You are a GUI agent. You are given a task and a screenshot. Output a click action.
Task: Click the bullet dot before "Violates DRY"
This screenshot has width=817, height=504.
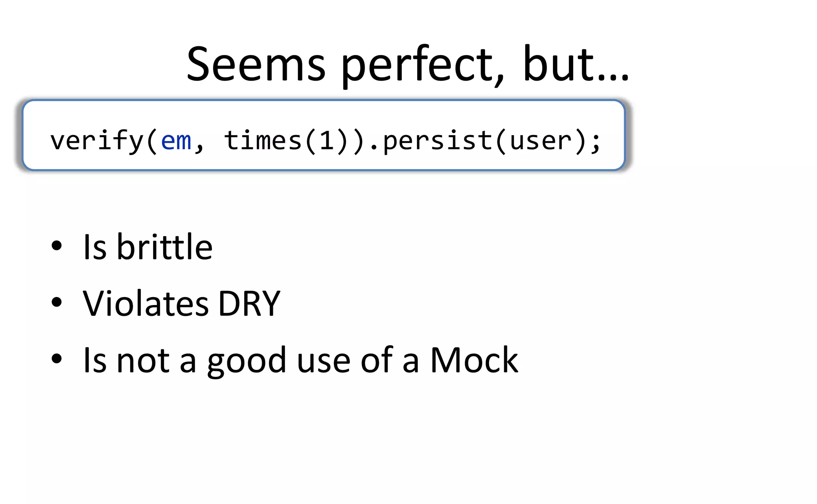(x=57, y=302)
